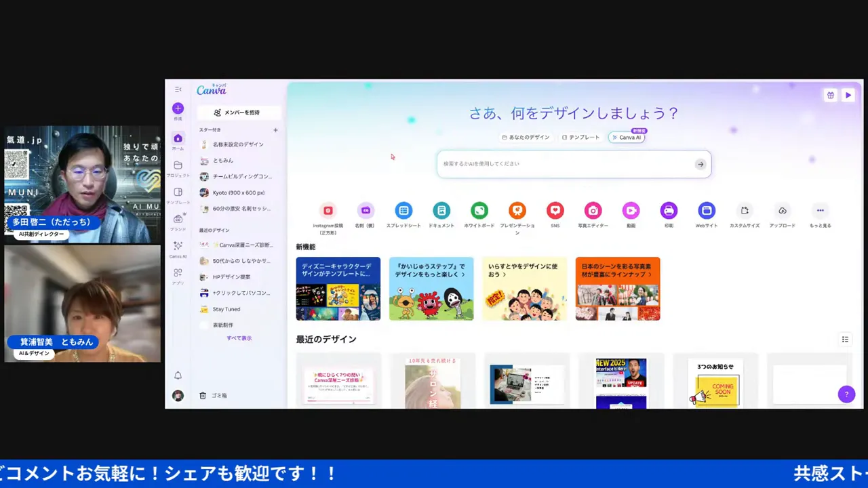
Task: Open the hamburger menu above Canva logo
Action: point(178,89)
